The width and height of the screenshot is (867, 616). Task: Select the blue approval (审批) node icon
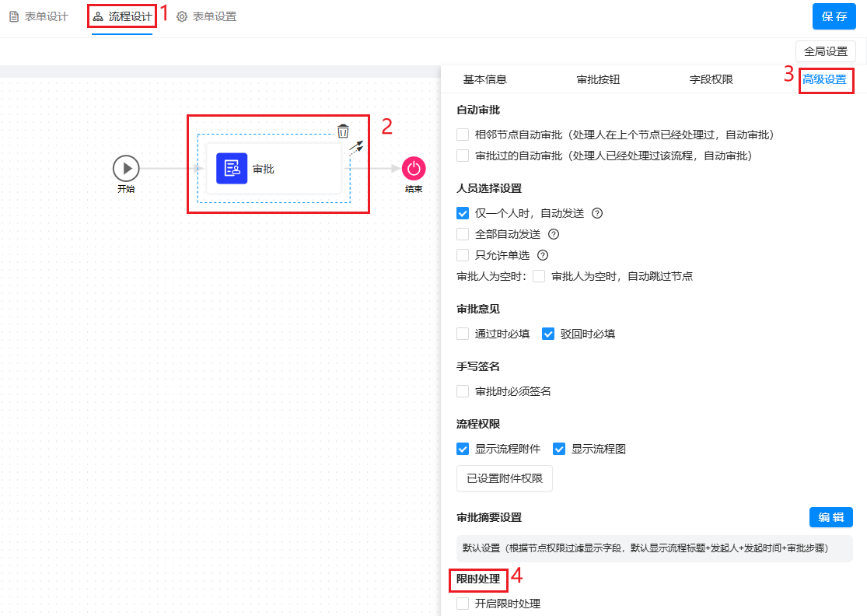click(x=232, y=169)
